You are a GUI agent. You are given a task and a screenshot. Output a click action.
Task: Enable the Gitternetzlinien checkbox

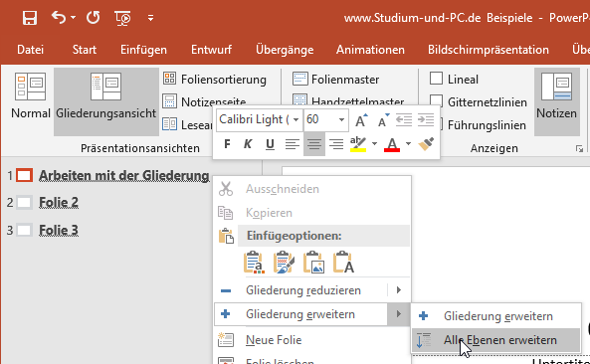tap(436, 101)
